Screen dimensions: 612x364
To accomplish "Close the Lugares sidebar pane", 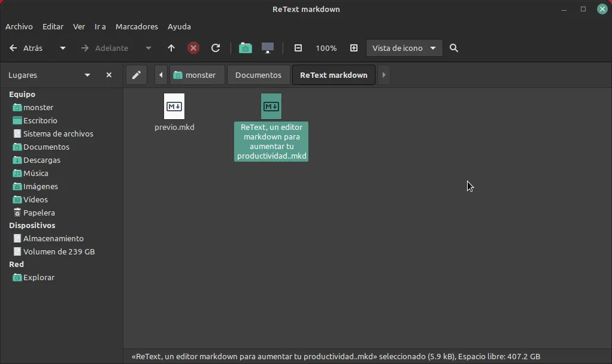I will (109, 75).
